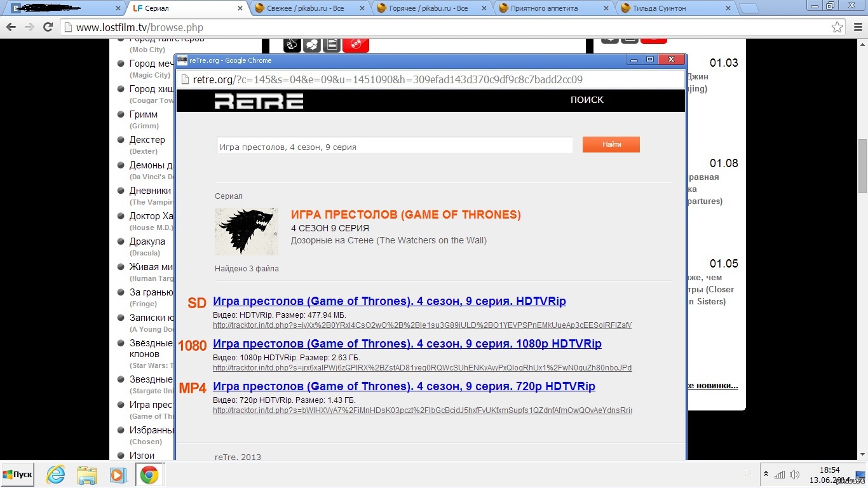Click the ПОИСК link in the reTre header
Viewport: 868px width, 488px height.
coord(587,100)
